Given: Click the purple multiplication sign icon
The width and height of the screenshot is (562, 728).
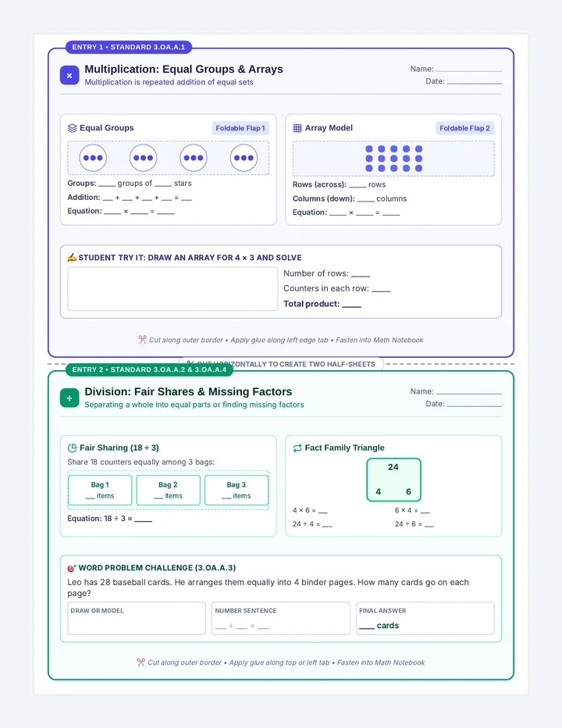Looking at the screenshot, I should click(69, 76).
